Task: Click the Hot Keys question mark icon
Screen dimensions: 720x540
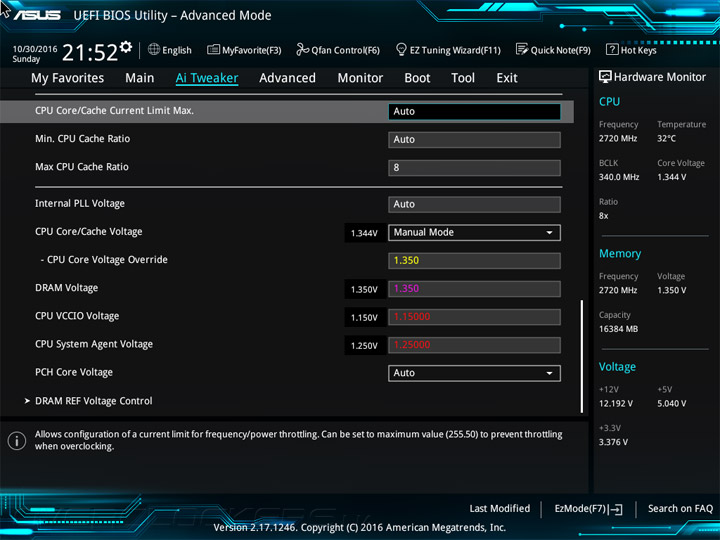Action: [x=612, y=50]
